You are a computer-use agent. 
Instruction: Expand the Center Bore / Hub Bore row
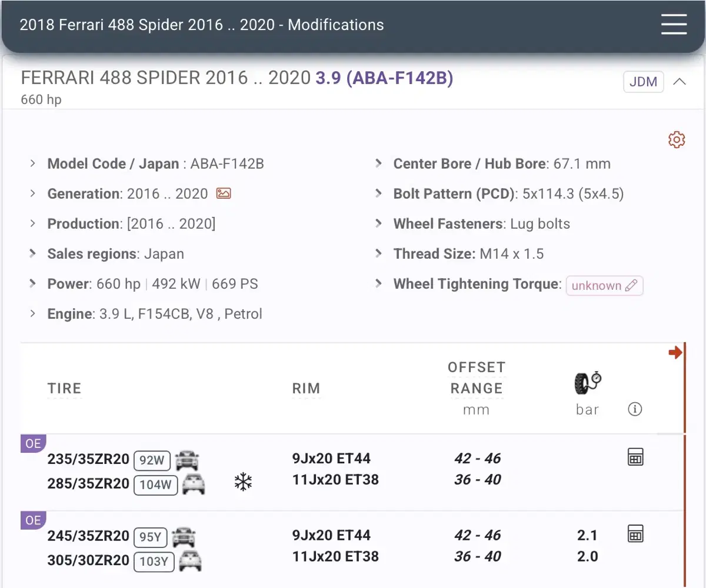tap(379, 163)
